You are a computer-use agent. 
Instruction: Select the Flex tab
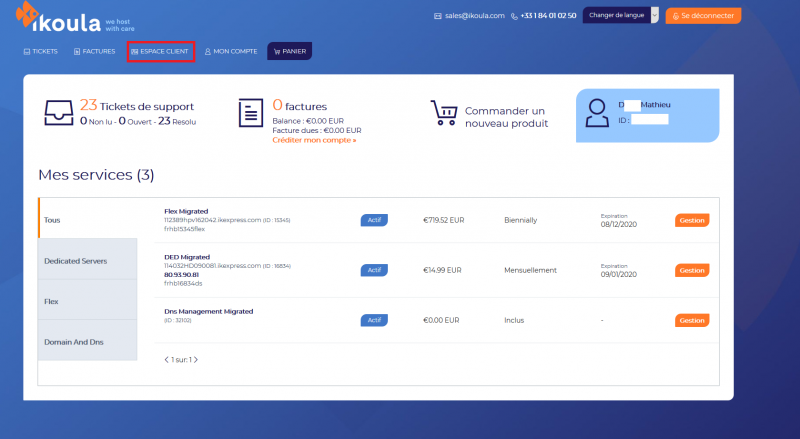pos(87,300)
